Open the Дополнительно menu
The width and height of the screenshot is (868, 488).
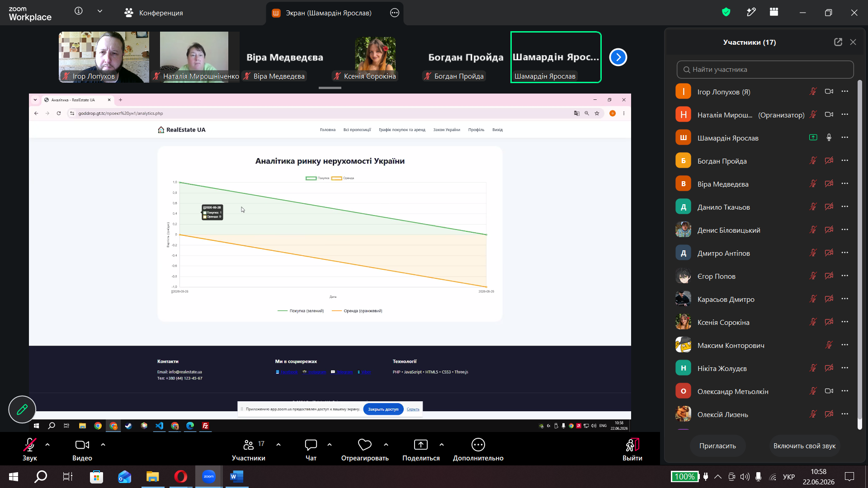[478, 450]
